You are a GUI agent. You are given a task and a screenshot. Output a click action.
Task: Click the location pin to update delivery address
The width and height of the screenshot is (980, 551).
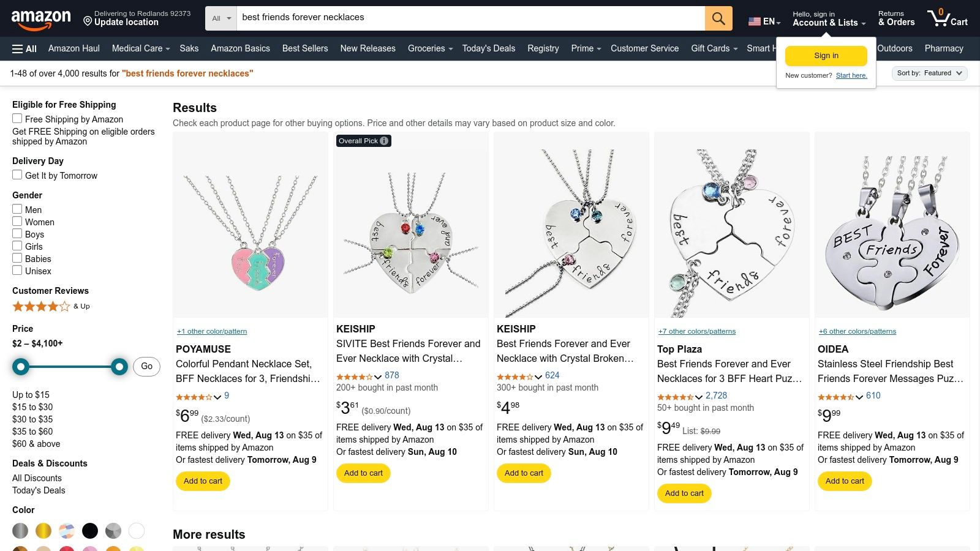point(88,22)
